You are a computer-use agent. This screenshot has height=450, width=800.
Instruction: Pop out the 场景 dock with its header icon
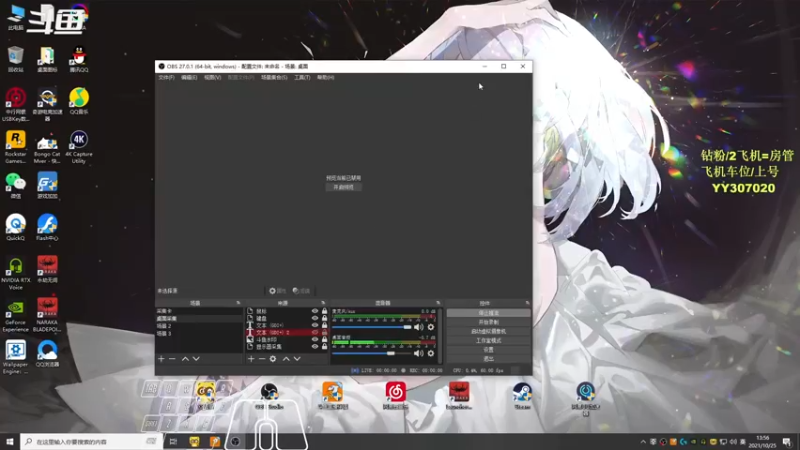point(238,303)
